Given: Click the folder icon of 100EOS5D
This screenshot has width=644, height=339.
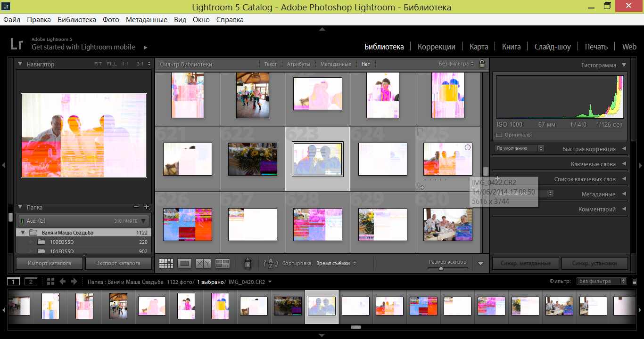Looking at the screenshot, I should pyautogui.click(x=41, y=242).
